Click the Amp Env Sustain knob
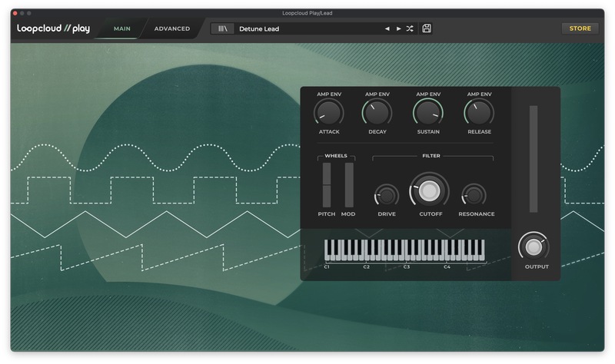The image size is (615, 364). 427,114
